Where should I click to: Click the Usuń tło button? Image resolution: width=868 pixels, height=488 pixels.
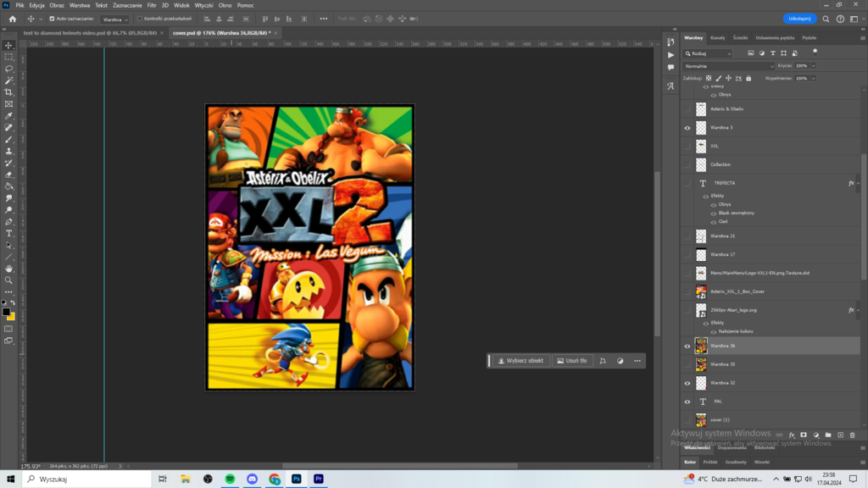pyautogui.click(x=572, y=361)
